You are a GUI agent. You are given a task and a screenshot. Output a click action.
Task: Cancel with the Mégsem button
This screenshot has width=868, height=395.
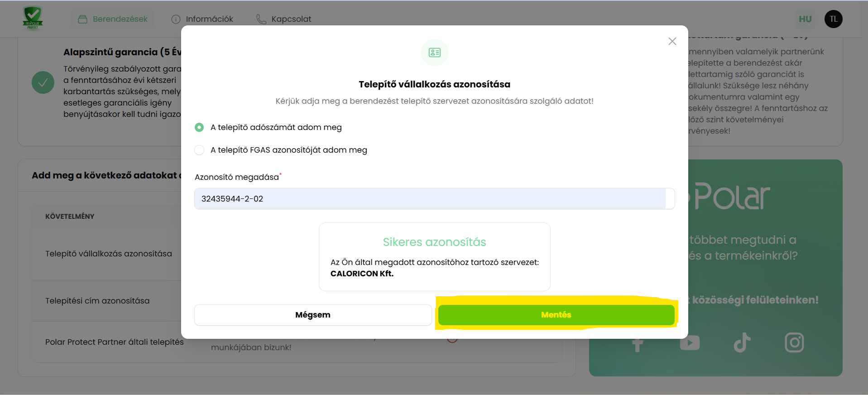(x=312, y=315)
